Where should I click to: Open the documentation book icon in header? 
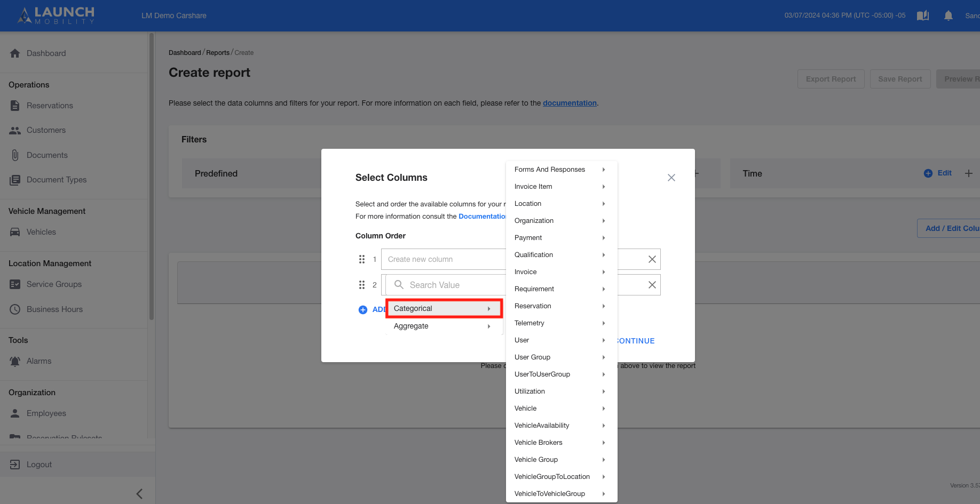pyautogui.click(x=923, y=15)
